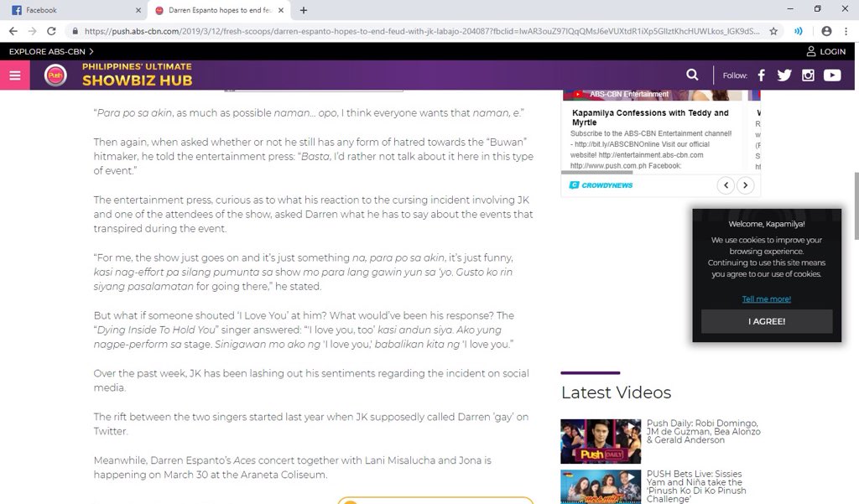Click the address bar URL field
This screenshot has width=859, height=504.
click(422, 31)
